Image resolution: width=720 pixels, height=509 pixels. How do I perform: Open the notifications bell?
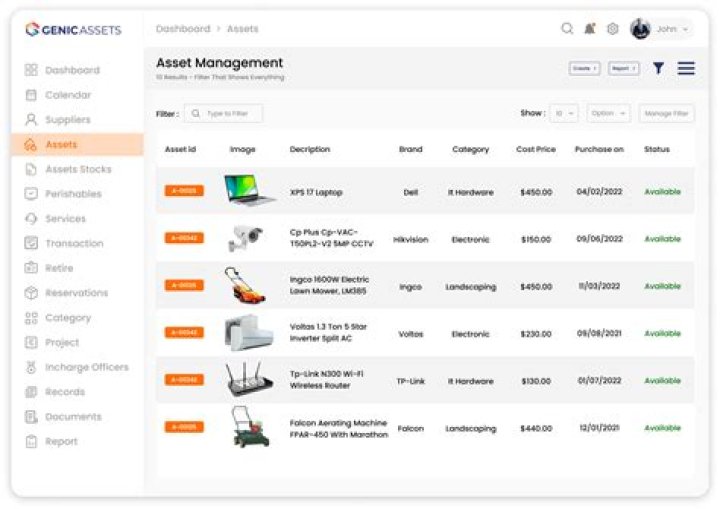[590, 29]
